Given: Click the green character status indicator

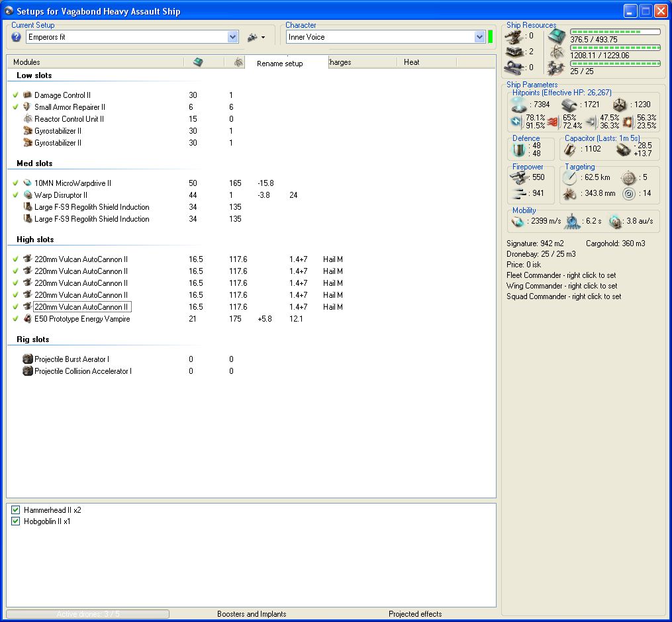Looking at the screenshot, I should tap(491, 37).
